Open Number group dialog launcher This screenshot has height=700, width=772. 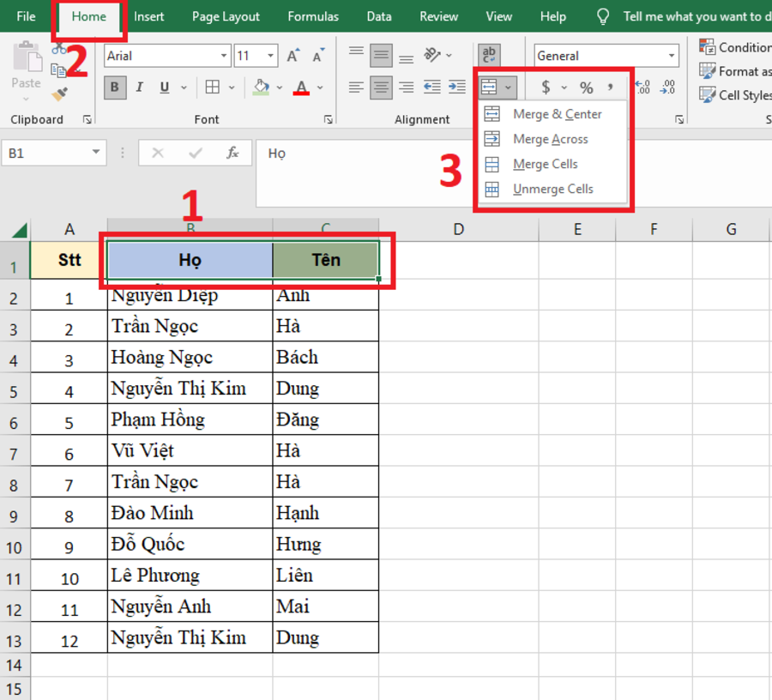679,119
